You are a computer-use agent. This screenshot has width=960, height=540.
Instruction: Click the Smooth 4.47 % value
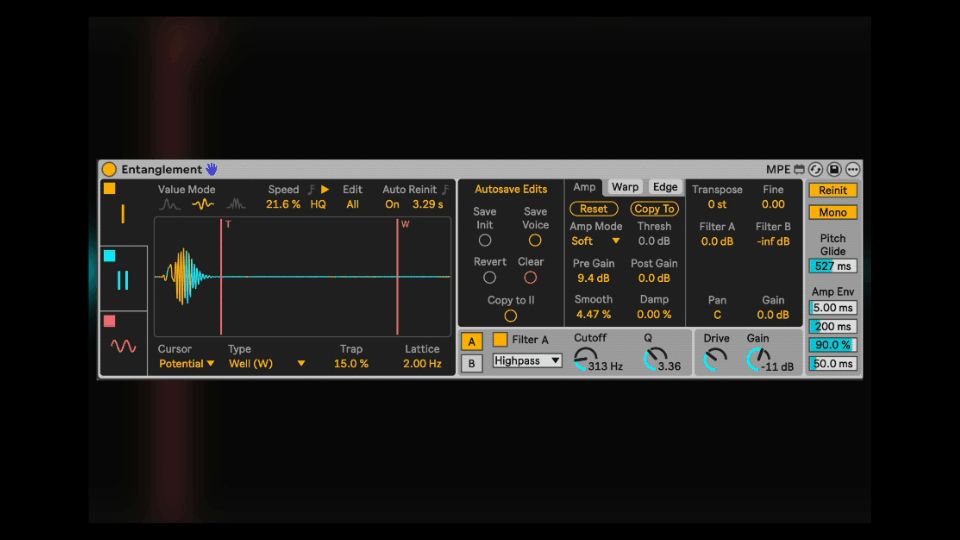pyautogui.click(x=593, y=315)
